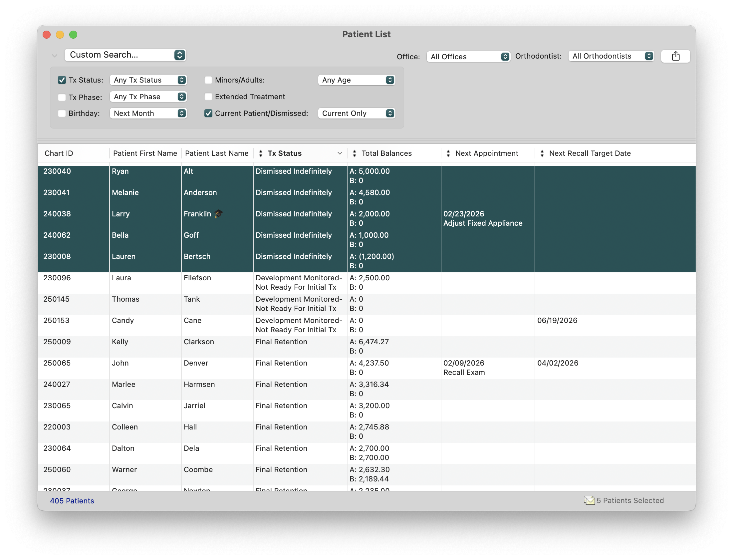
Task: Click sort arrows icon on Total Balances column
Action: (354, 153)
